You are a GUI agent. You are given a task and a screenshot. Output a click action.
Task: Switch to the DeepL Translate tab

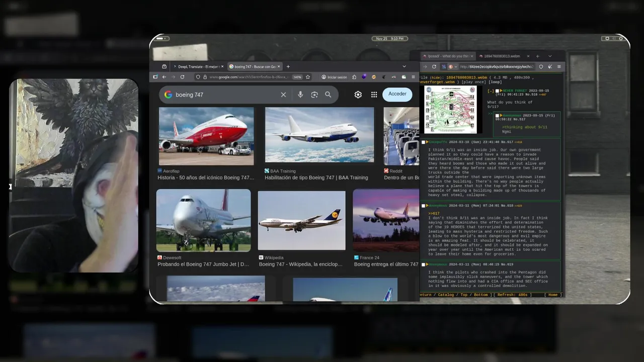[x=197, y=66]
